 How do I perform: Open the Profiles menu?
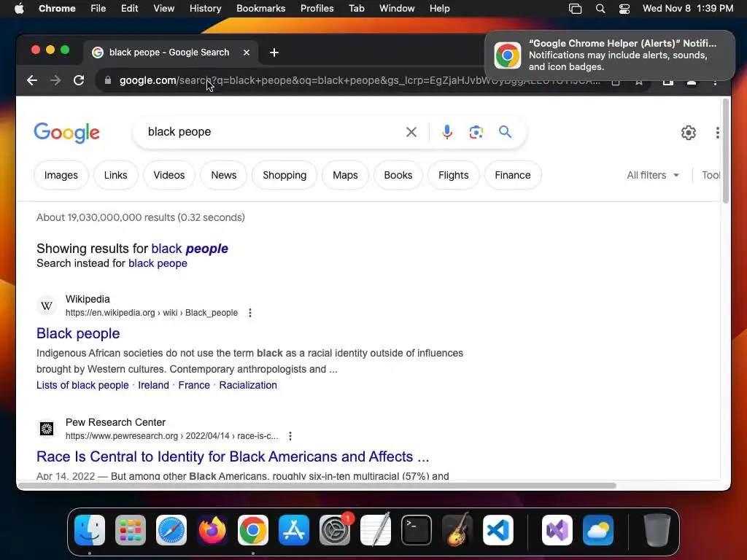[317, 9]
